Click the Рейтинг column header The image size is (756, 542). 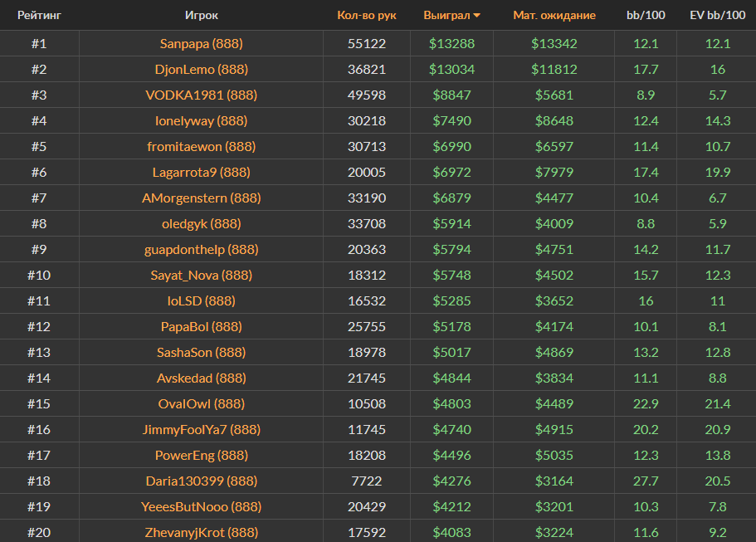click(39, 15)
